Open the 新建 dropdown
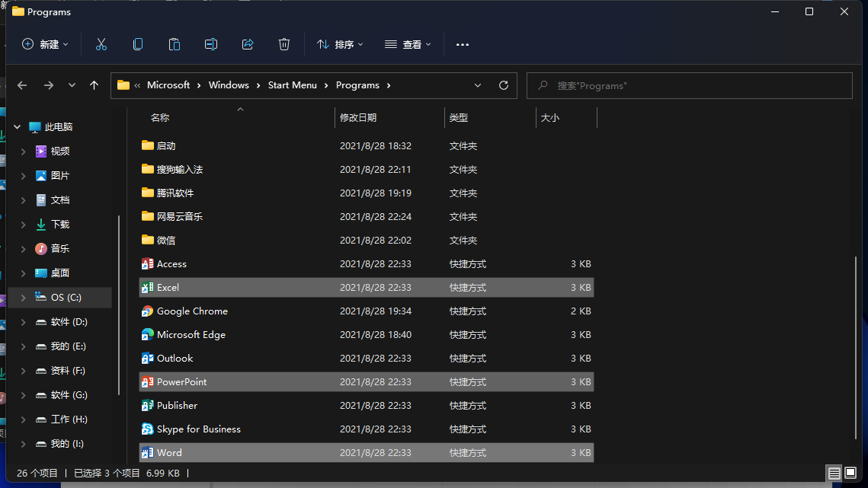868x488 pixels. (45, 44)
